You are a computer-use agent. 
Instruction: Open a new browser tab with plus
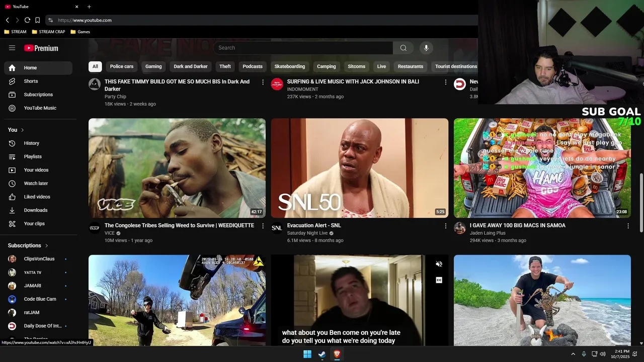(x=89, y=7)
